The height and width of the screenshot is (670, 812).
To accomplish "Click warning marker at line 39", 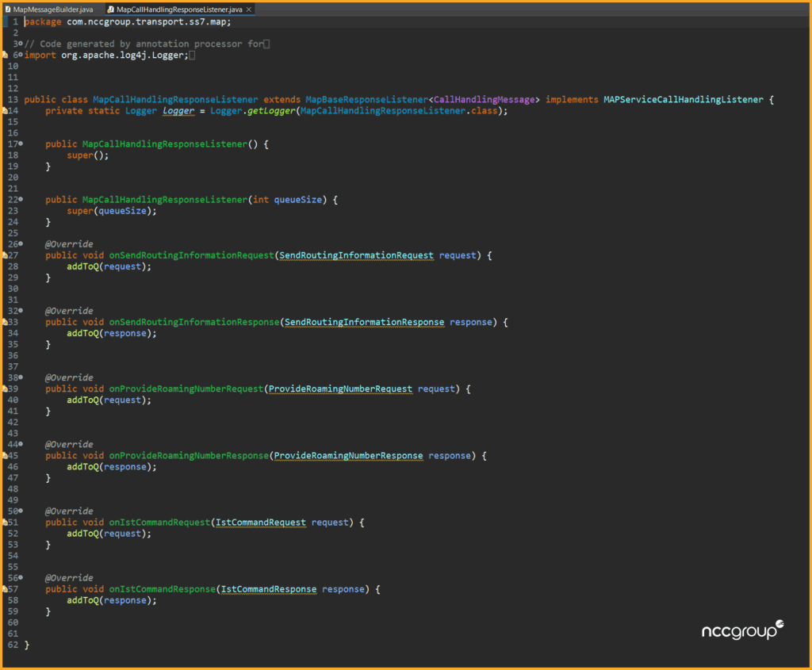I will pos(5,389).
